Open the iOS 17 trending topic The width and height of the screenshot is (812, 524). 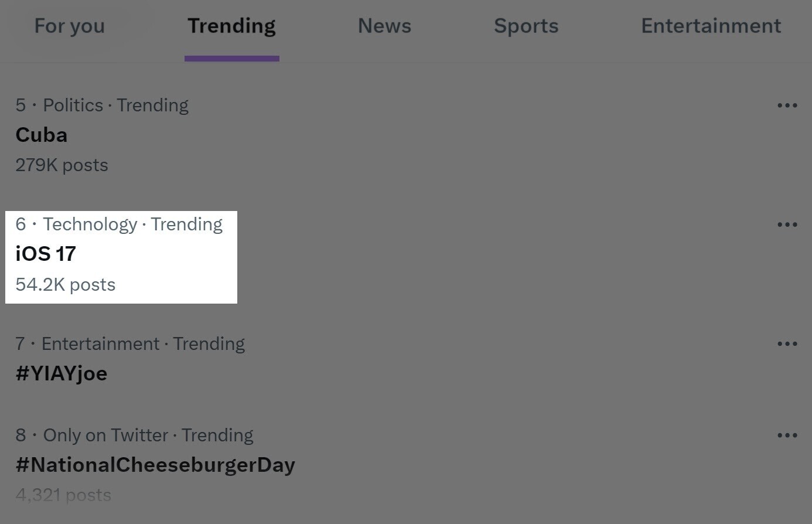click(x=46, y=253)
